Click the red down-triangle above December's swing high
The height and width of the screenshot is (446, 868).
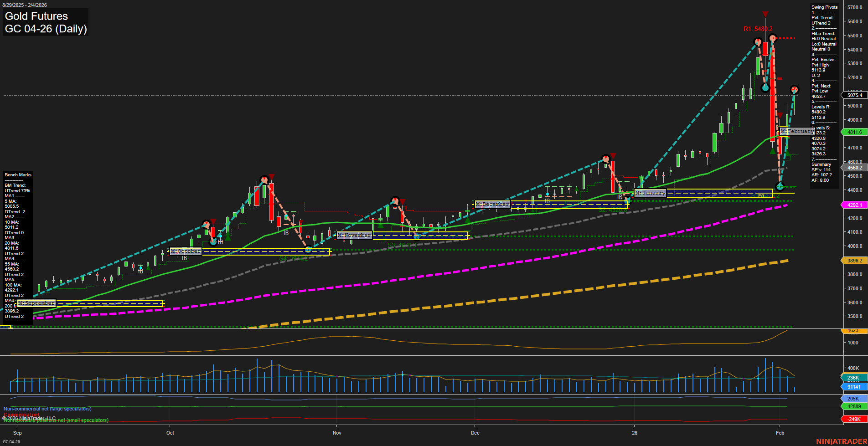click(613, 155)
